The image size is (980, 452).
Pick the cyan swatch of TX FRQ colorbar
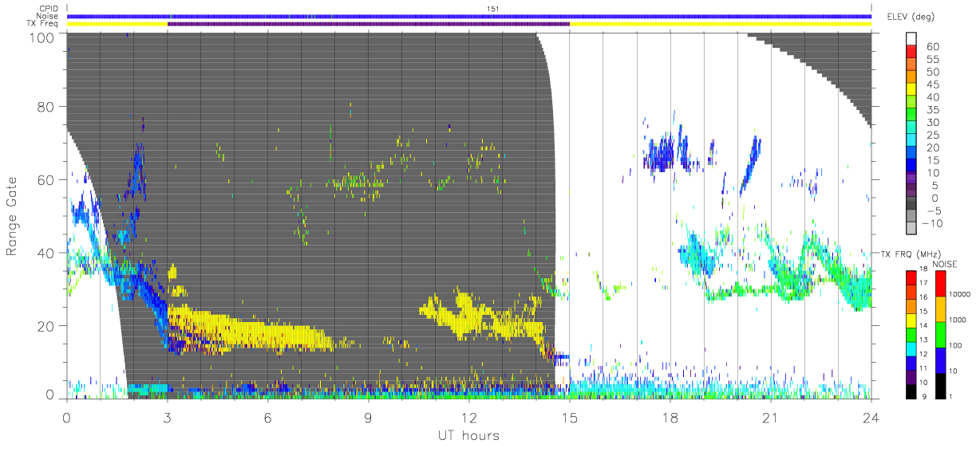click(911, 349)
